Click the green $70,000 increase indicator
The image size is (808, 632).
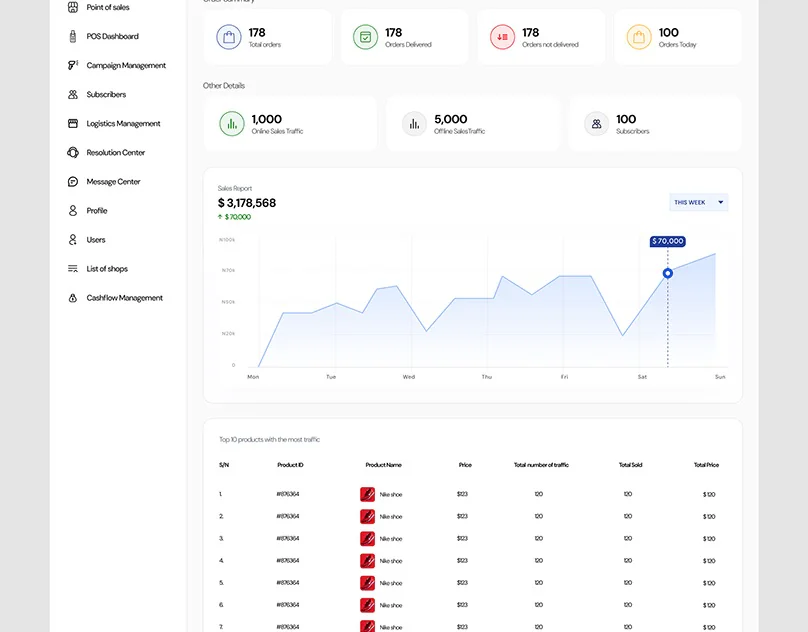pyautogui.click(x=234, y=217)
